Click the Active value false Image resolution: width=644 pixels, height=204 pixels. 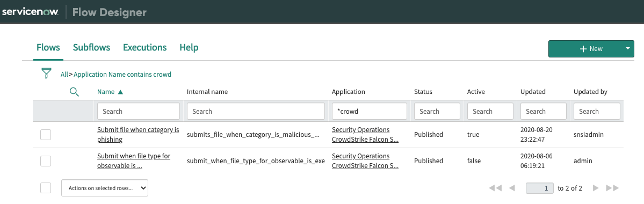(x=474, y=161)
